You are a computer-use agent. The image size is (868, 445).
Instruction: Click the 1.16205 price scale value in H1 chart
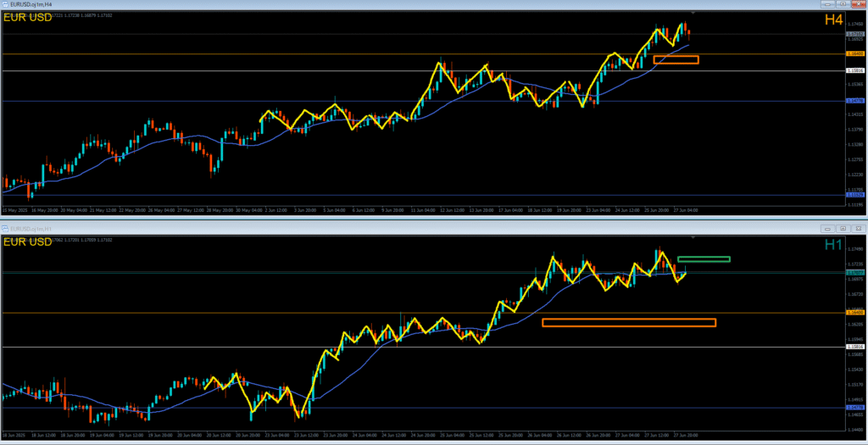tap(855, 325)
